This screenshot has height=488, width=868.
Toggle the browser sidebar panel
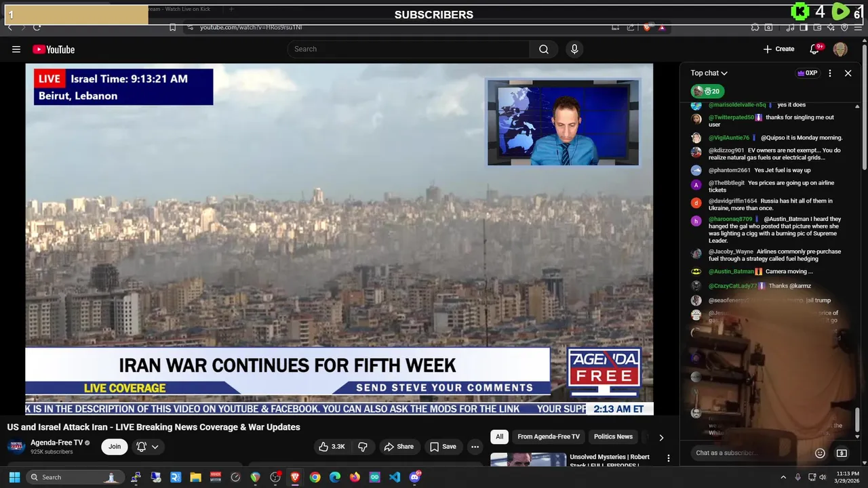804,28
